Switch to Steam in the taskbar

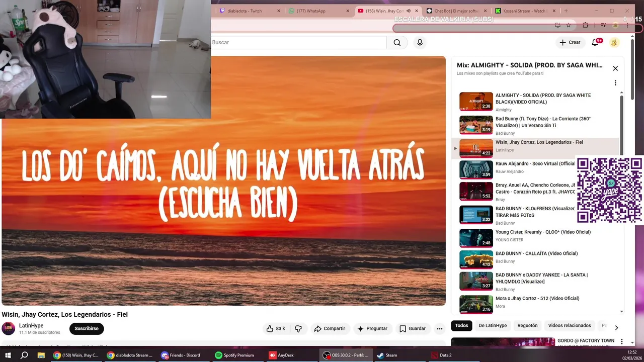click(387, 355)
